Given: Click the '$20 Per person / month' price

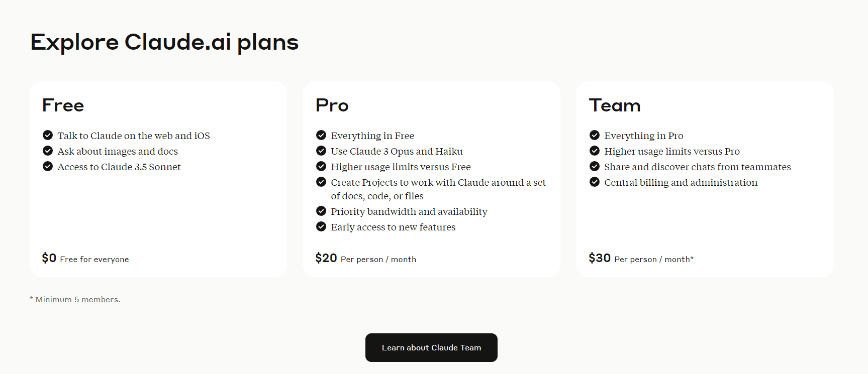Looking at the screenshot, I should click(366, 258).
